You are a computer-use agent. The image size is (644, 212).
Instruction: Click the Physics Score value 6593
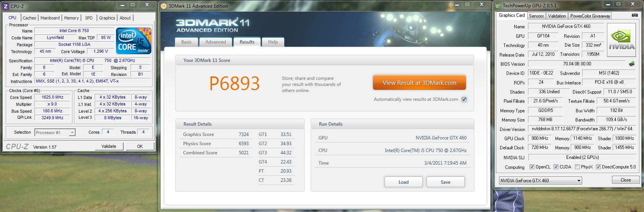pos(244,144)
